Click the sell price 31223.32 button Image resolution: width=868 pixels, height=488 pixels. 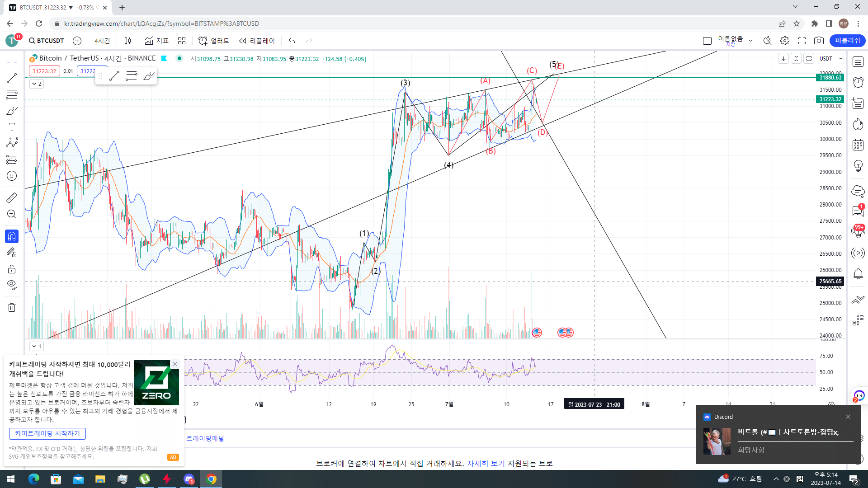click(44, 71)
